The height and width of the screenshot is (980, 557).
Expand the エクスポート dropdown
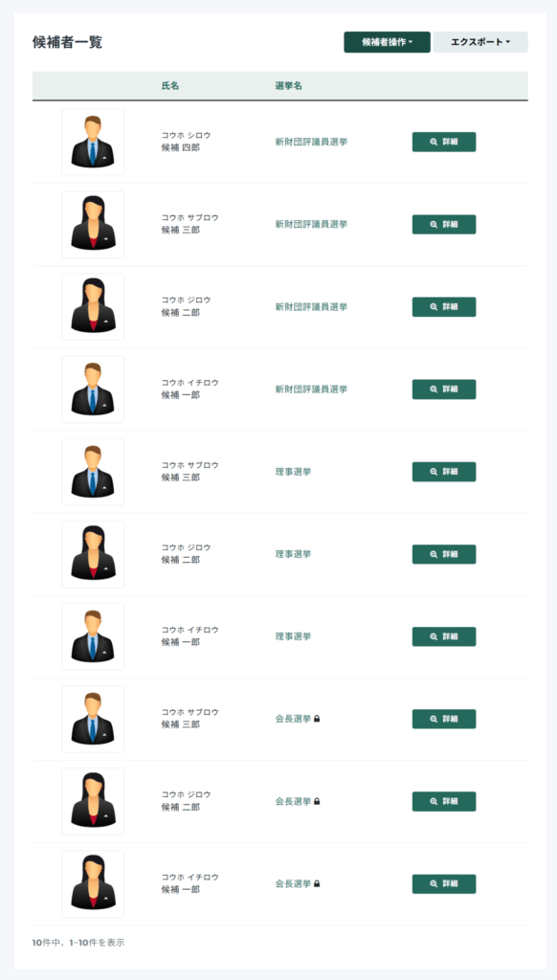pos(480,42)
